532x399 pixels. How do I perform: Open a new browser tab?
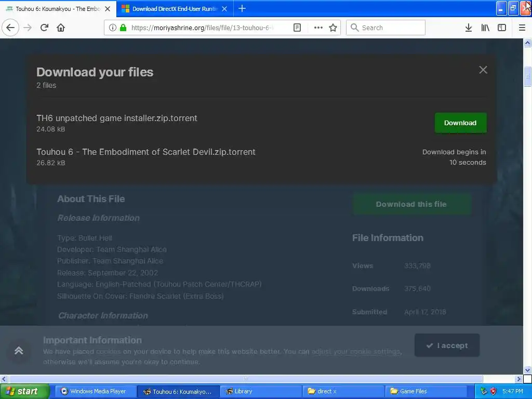[x=242, y=8]
